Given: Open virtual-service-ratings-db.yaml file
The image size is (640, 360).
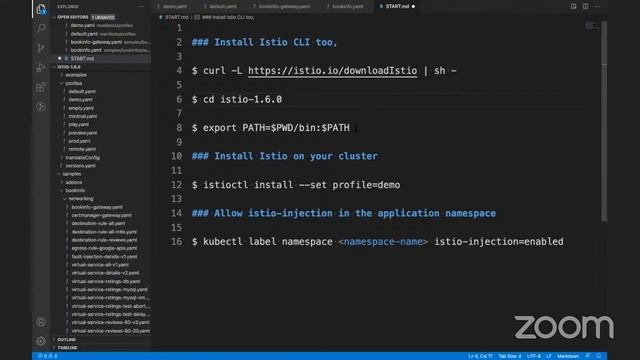Looking at the screenshot, I should [x=105, y=281].
